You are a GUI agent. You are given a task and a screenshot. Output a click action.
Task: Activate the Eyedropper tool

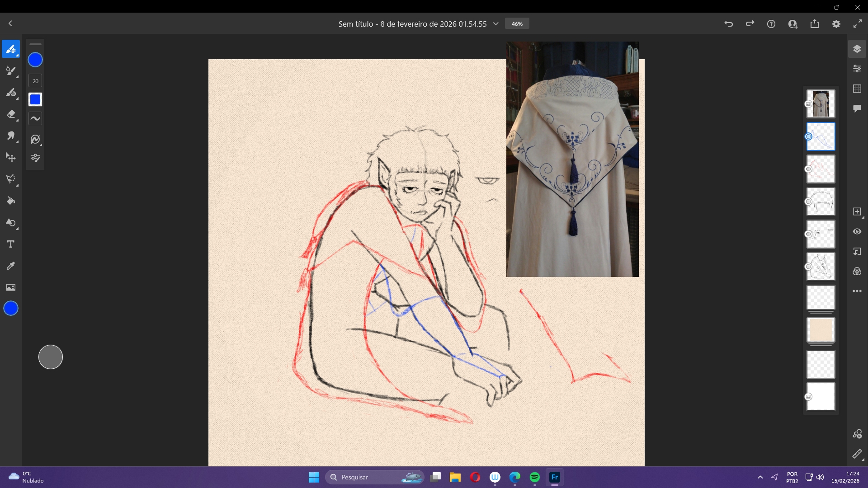[x=11, y=266]
